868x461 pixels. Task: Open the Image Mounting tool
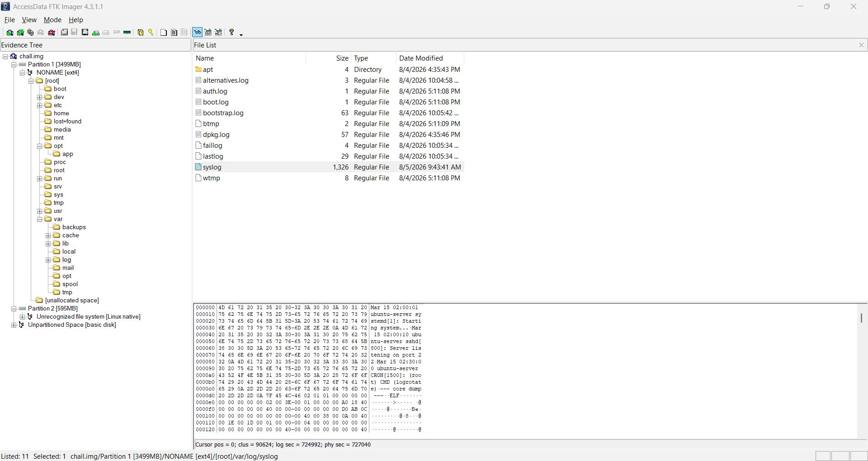point(30,33)
